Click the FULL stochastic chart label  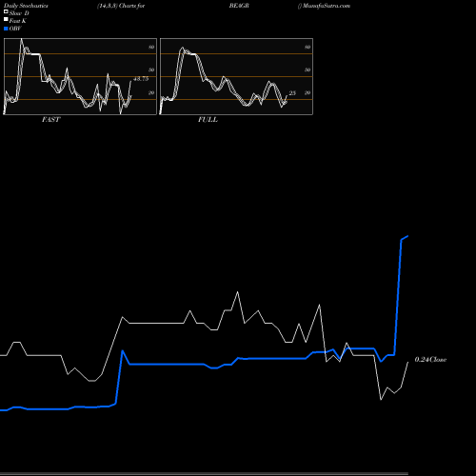pos(208,120)
